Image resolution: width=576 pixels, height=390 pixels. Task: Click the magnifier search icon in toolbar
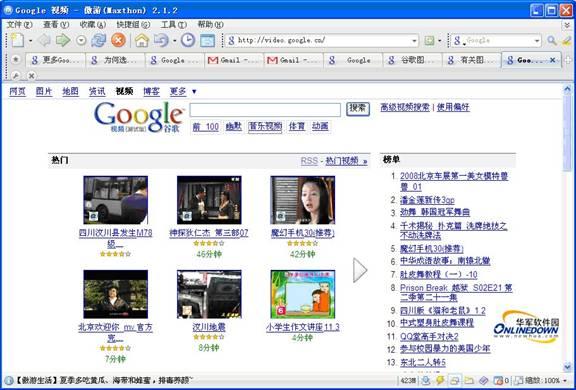pos(552,40)
